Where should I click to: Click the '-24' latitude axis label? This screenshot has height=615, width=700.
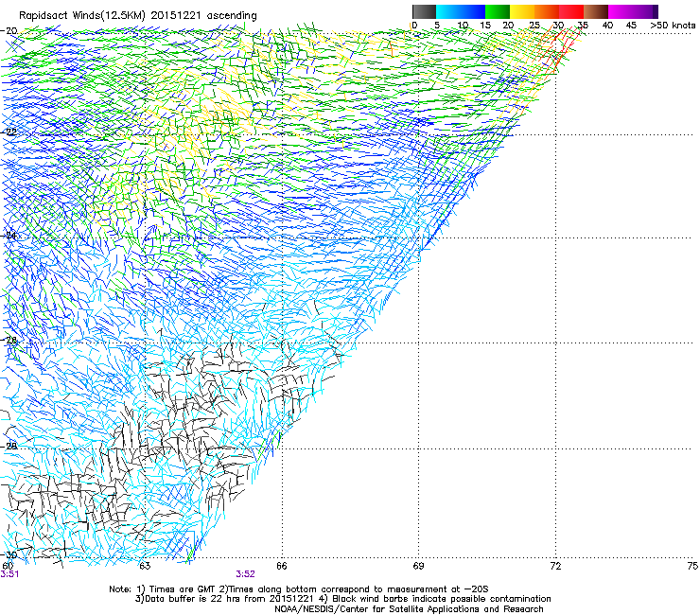[x=9, y=236]
